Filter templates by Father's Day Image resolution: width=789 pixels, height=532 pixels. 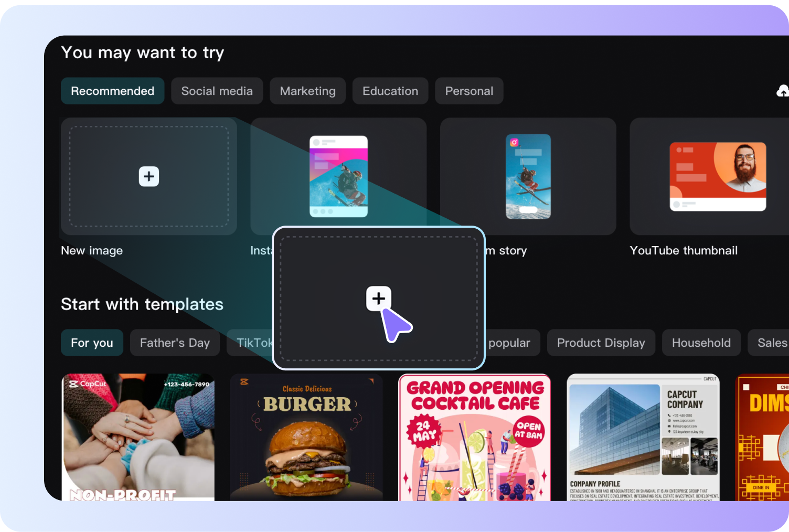click(x=175, y=343)
